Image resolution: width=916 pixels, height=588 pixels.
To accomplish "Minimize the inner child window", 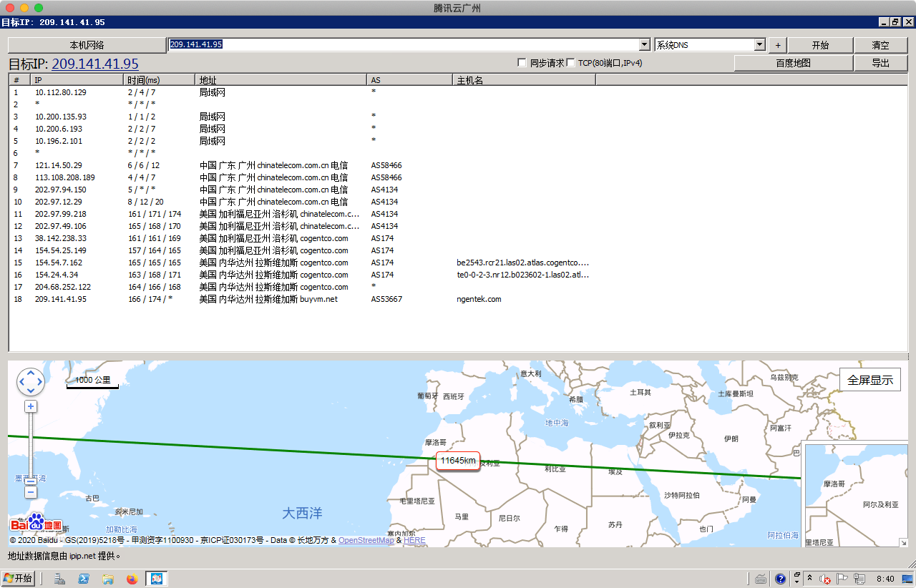I will click(x=884, y=22).
